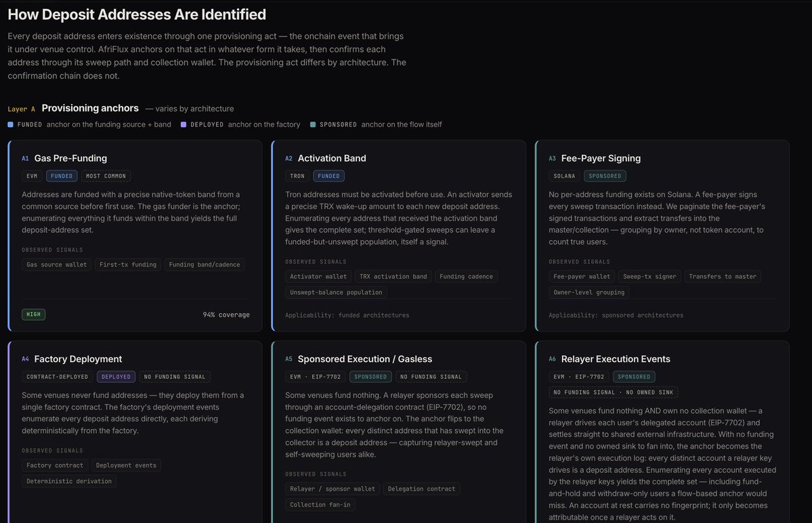Click the SOLANA tag
Screen dimensions: 812x523
pyautogui.click(x=564, y=176)
